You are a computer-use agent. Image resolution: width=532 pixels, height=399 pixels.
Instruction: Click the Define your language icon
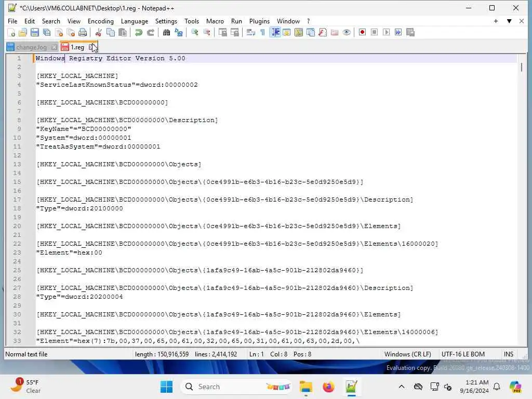click(x=287, y=32)
